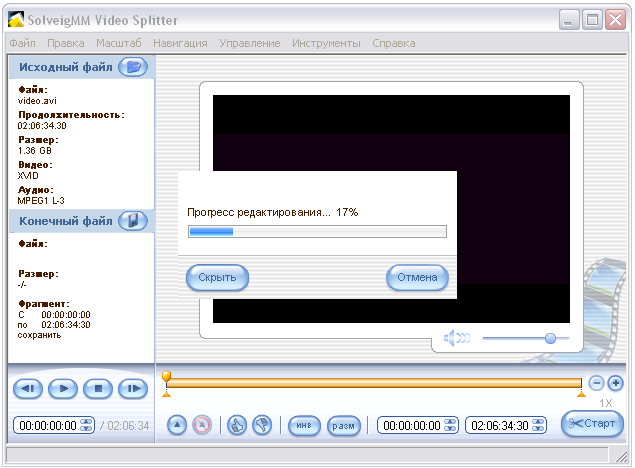Click the window resize grip corner

[x=621, y=456]
